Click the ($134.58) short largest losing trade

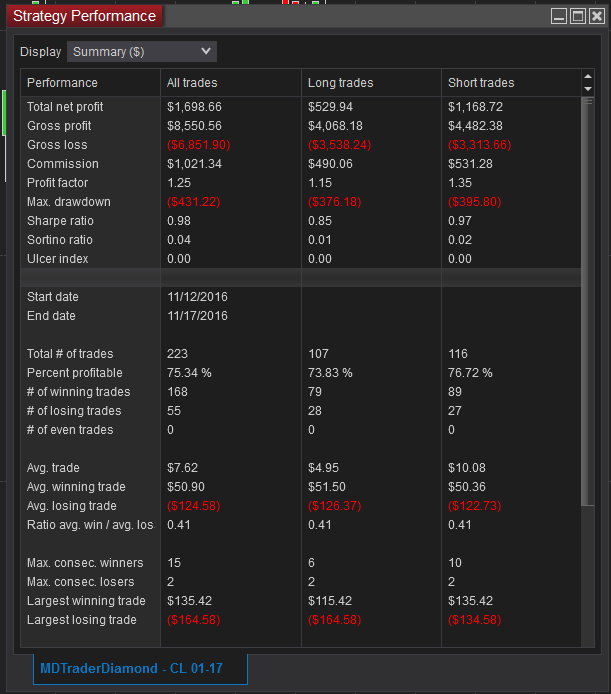pos(475,620)
